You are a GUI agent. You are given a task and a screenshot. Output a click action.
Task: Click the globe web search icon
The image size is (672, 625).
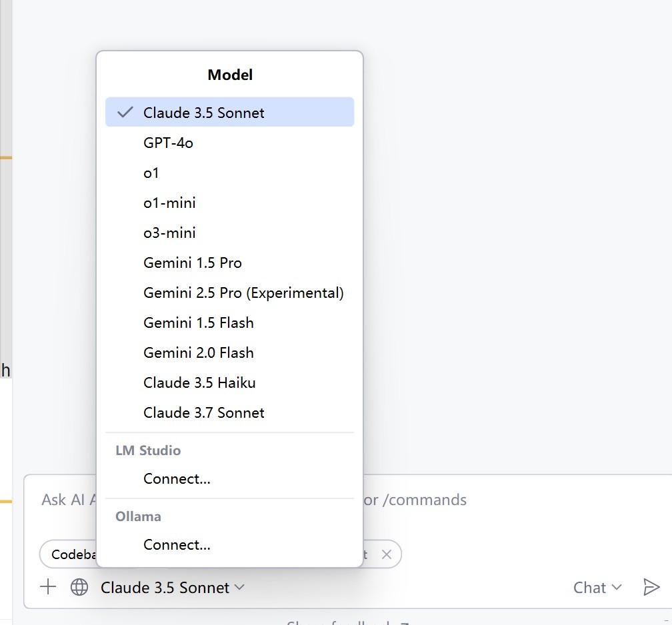pyautogui.click(x=79, y=587)
